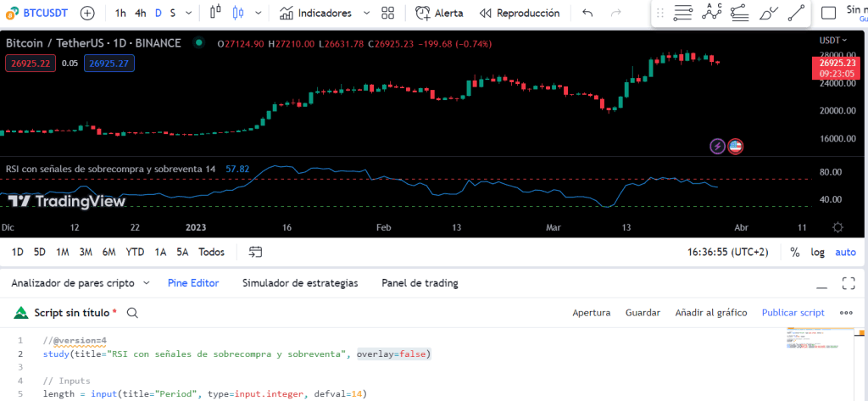This screenshot has width=868, height=401.
Task: Set range to 5D
Action: tap(39, 252)
